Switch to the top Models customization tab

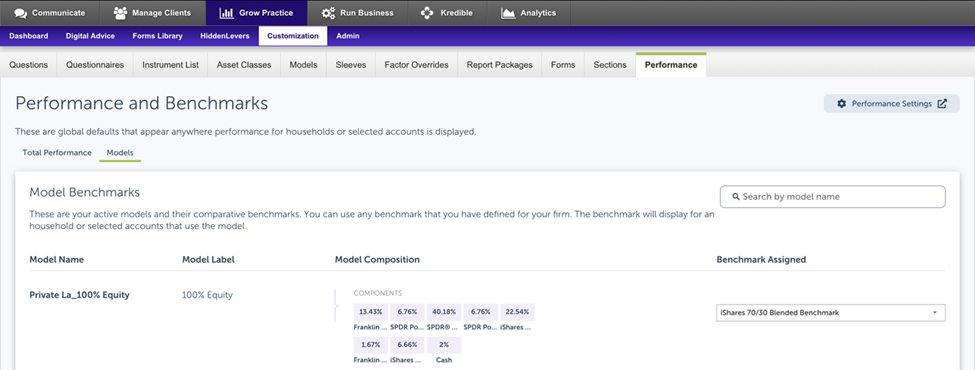(303, 65)
